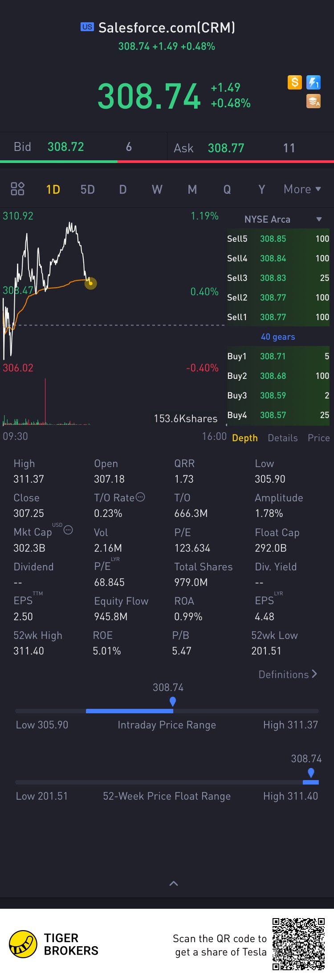The width and height of the screenshot is (334, 980).
Task: Switch to the W weekly chart tab
Action: click(x=157, y=190)
